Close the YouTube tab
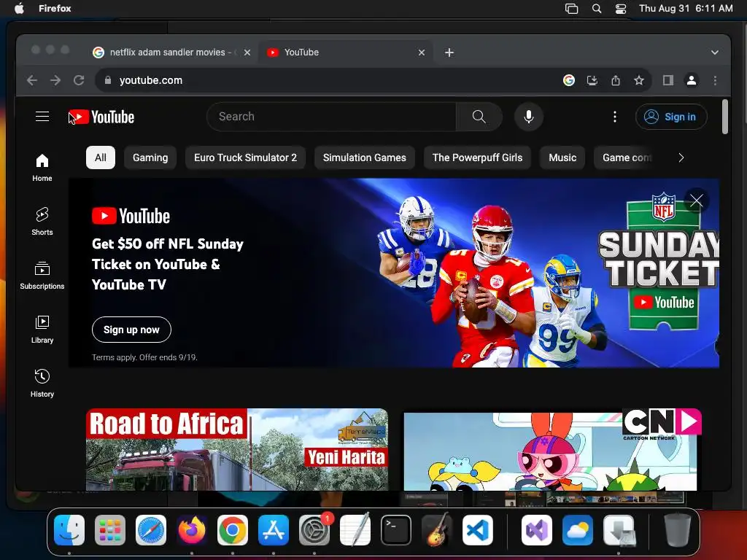The width and height of the screenshot is (747, 560). (422, 52)
